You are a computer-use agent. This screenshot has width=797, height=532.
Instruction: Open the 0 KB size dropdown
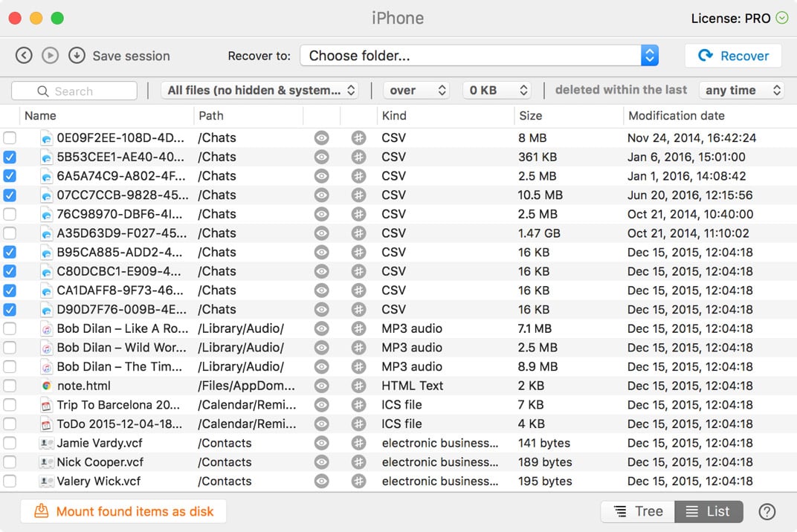(497, 91)
